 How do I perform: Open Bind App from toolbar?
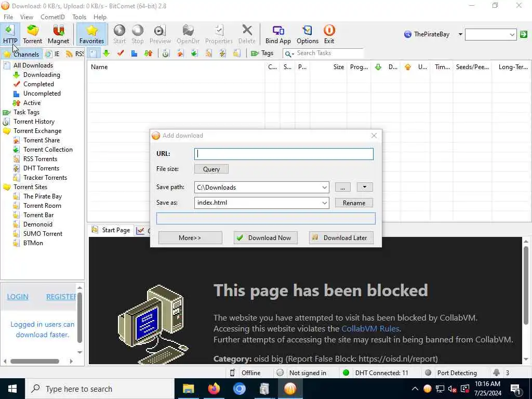(x=278, y=34)
